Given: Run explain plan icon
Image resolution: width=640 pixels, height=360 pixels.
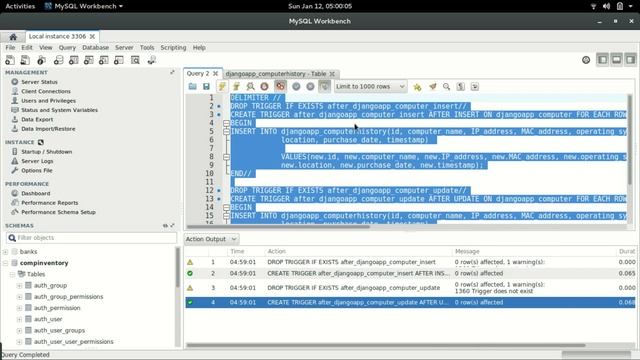Looking at the screenshot, I should (x=250, y=87).
